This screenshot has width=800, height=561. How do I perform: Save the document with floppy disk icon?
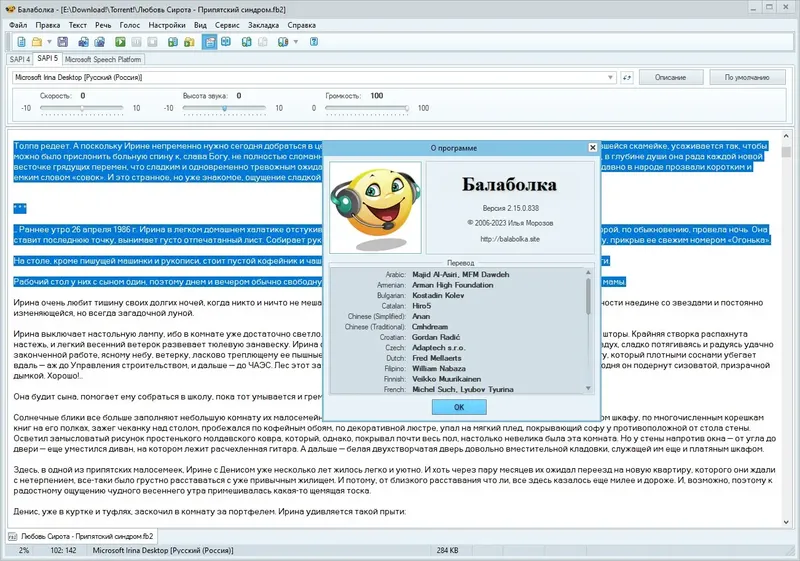(x=63, y=42)
